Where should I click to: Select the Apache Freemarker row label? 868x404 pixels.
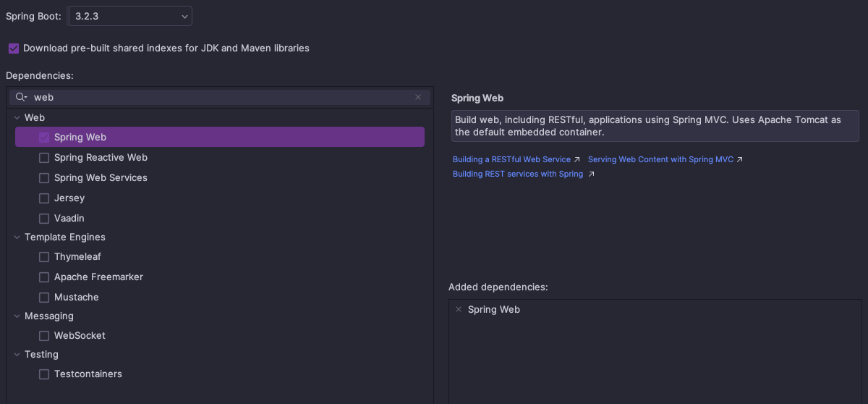(x=98, y=277)
